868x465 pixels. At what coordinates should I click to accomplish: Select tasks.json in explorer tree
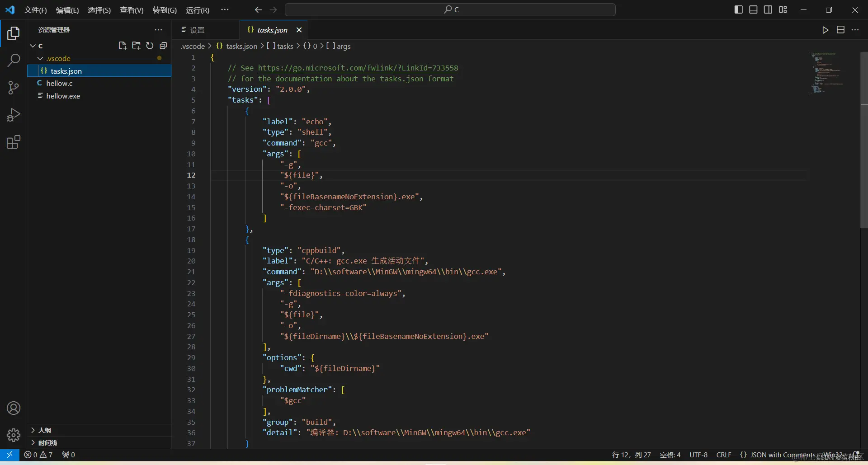(x=99, y=71)
